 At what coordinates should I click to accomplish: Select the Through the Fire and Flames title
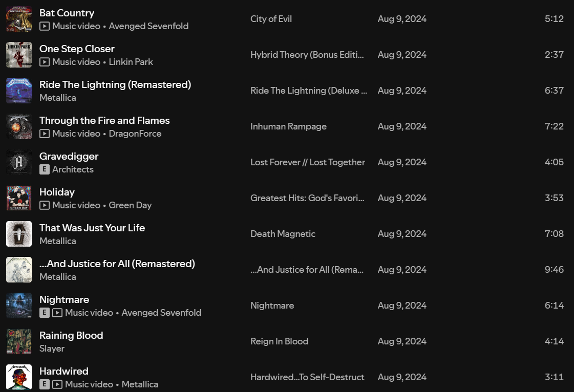coord(104,120)
